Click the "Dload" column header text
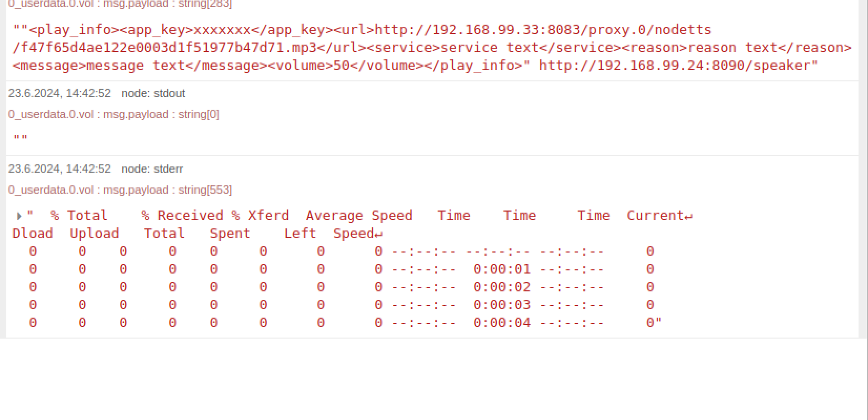 tap(33, 234)
